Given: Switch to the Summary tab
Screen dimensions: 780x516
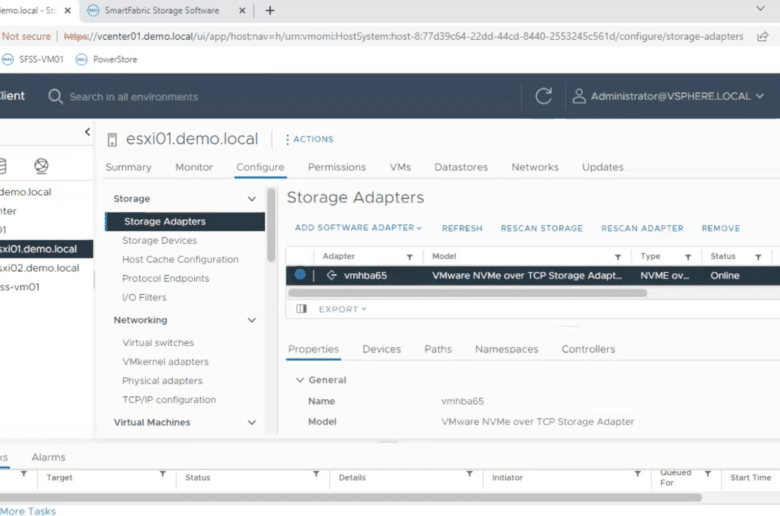Looking at the screenshot, I should pos(128,167).
